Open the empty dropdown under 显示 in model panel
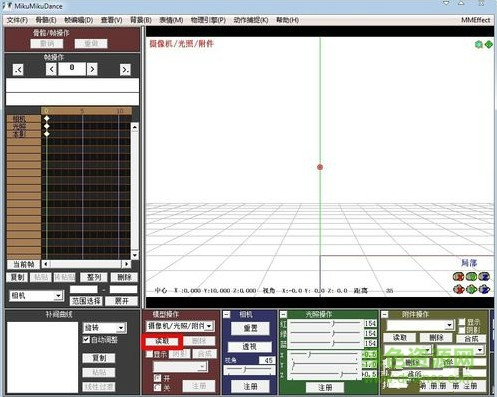This screenshot has width=497, height=397. [202, 367]
